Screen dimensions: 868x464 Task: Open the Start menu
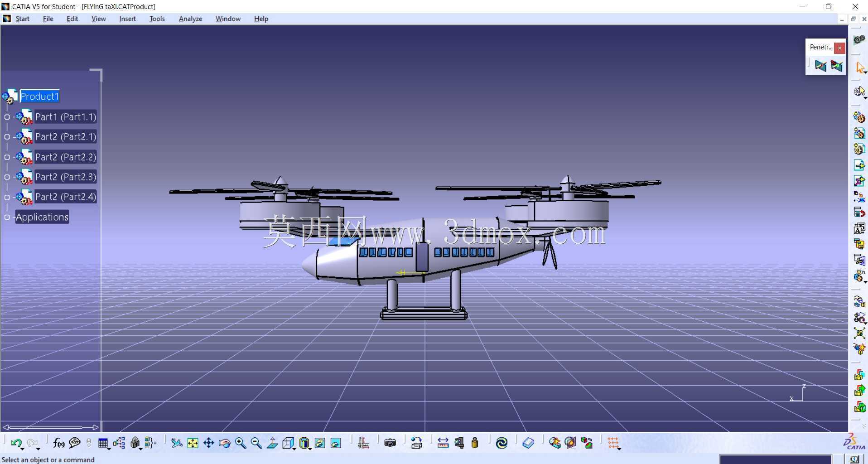(22, 19)
